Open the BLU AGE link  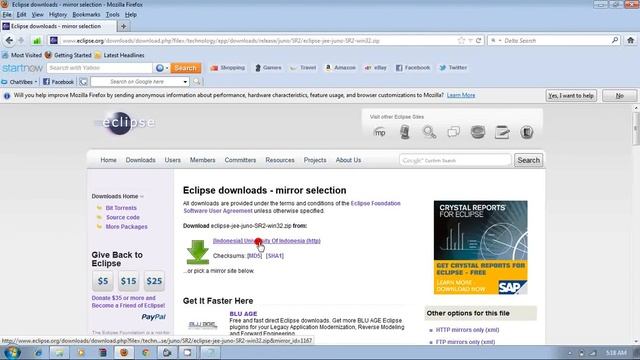[243, 314]
